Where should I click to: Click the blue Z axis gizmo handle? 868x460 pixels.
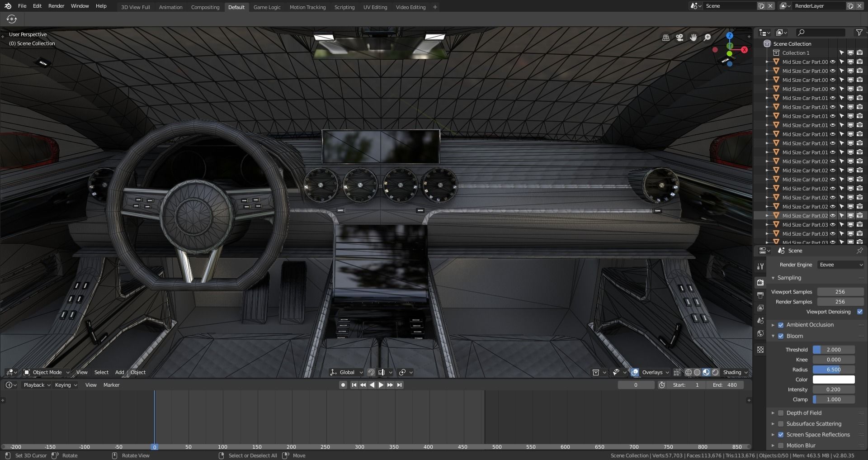pyautogui.click(x=730, y=35)
